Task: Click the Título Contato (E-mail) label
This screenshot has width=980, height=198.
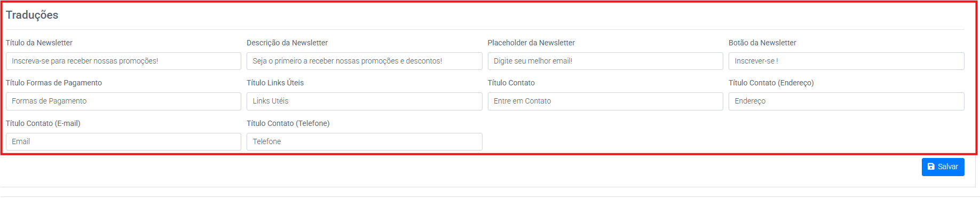Action: pyautogui.click(x=43, y=123)
